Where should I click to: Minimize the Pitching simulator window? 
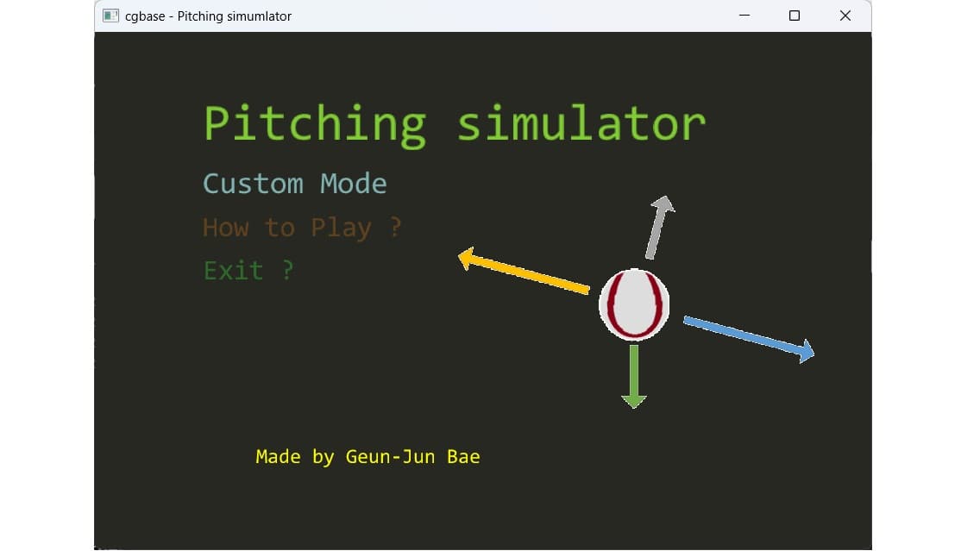(744, 16)
